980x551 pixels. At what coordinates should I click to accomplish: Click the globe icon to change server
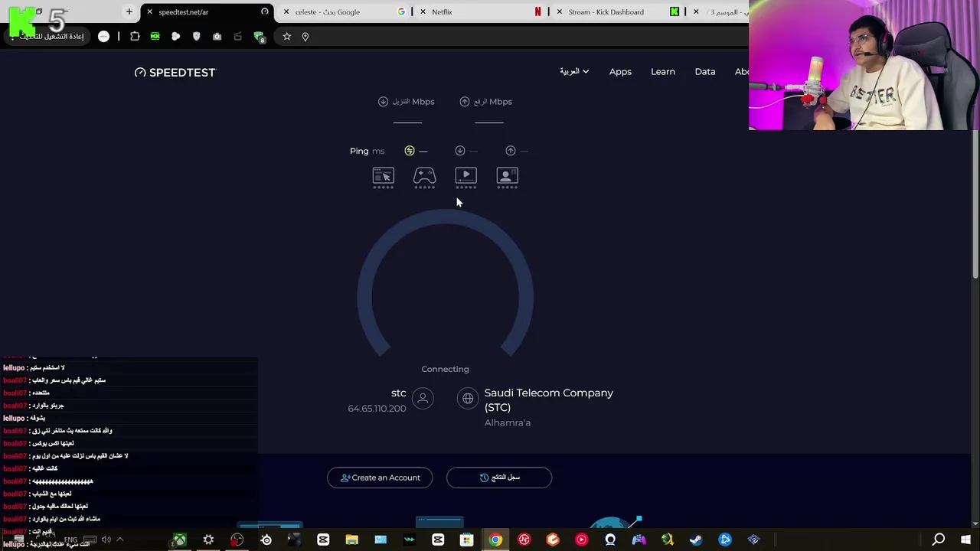468,398
